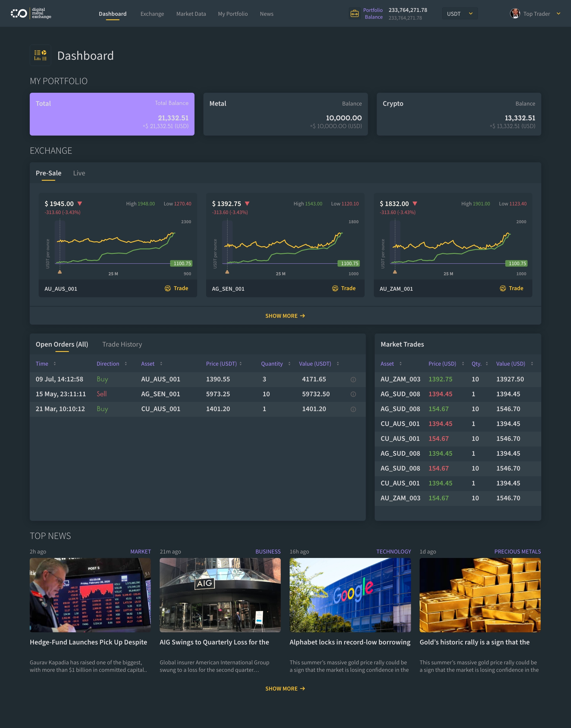Open Market Data in the navigation
Image resolution: width=571 pixels, height=728 pixels.
pyautogui.click(x=191, y=14)
